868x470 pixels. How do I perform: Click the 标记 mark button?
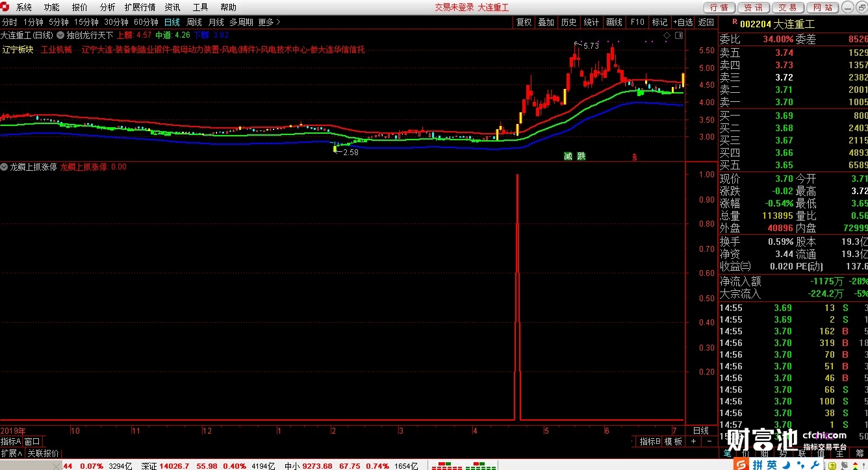pyautogui.click(x=659, y=22)
